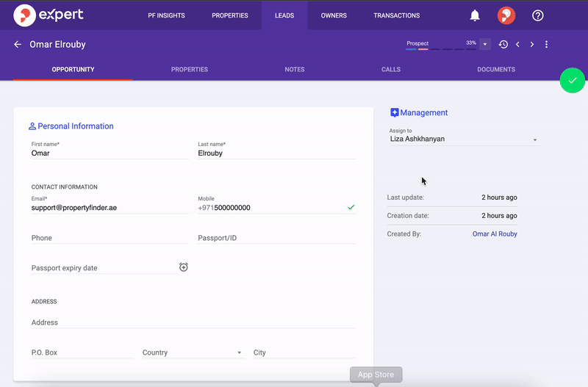Click the green save checkmark button
588x387 pixels.
click(x=573, y=81)
